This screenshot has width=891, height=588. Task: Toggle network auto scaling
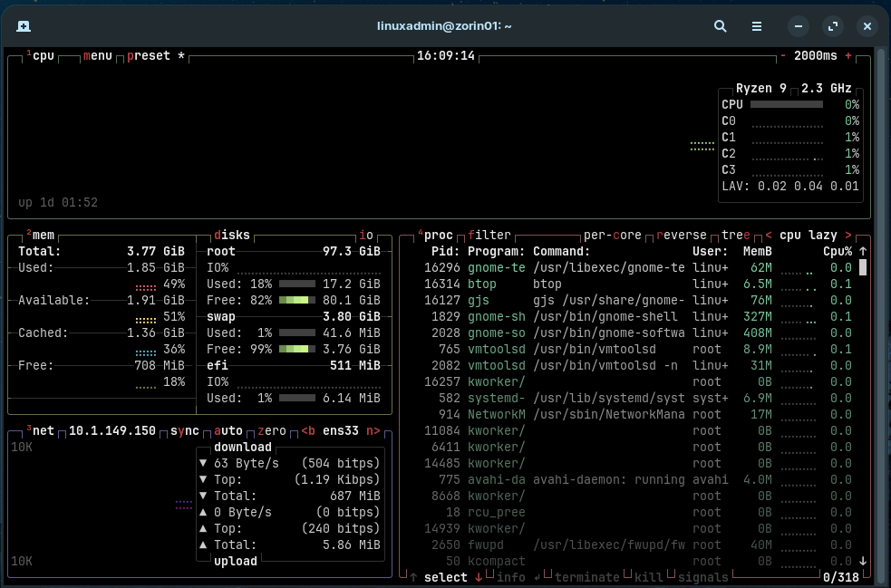[x=228, y=431]
